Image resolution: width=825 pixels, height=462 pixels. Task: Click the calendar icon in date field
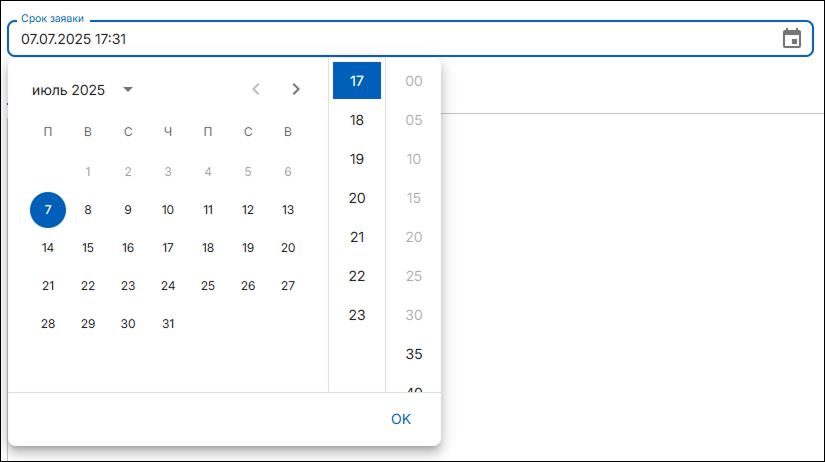click(x=791, y=39)
